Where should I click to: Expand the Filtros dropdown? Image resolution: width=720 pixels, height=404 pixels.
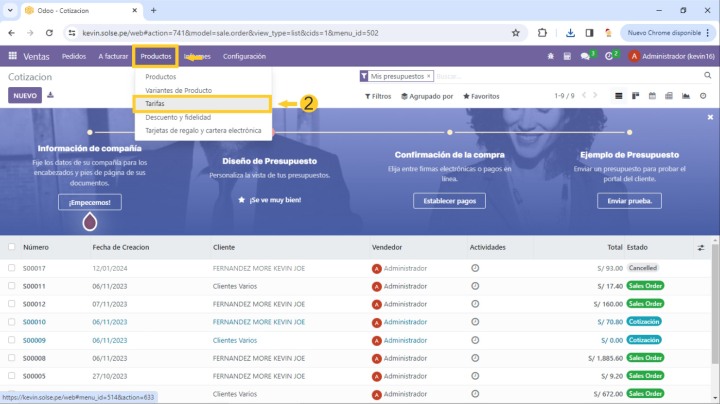[x=376, y=97]
